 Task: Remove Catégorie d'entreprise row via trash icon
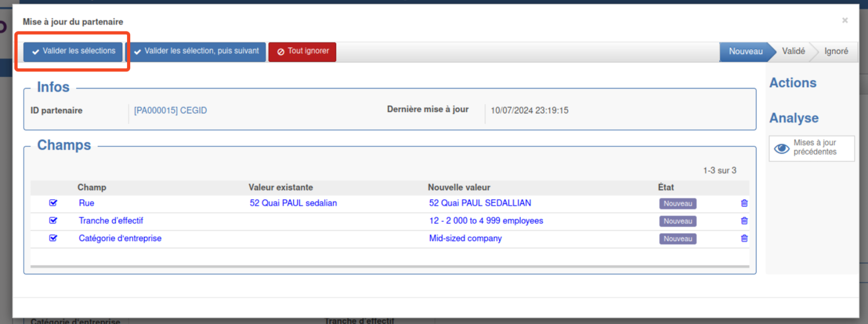[744, 238]
